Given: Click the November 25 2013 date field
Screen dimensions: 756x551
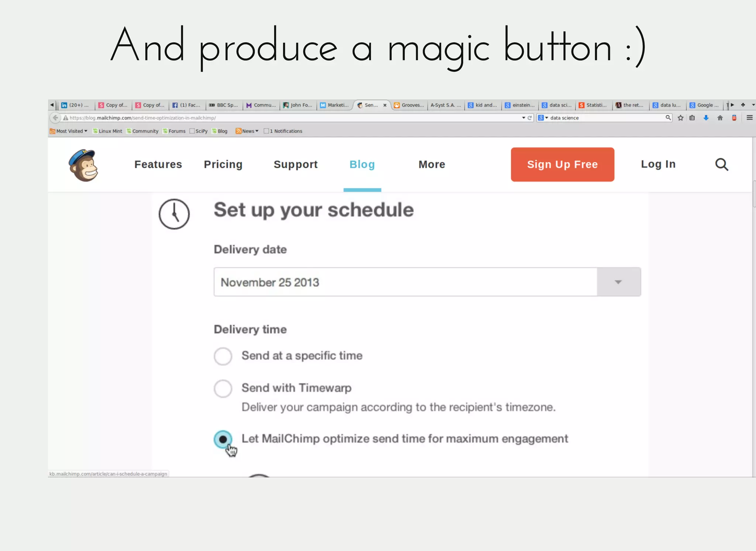Looking at the screenshot, I should point(405,282).
